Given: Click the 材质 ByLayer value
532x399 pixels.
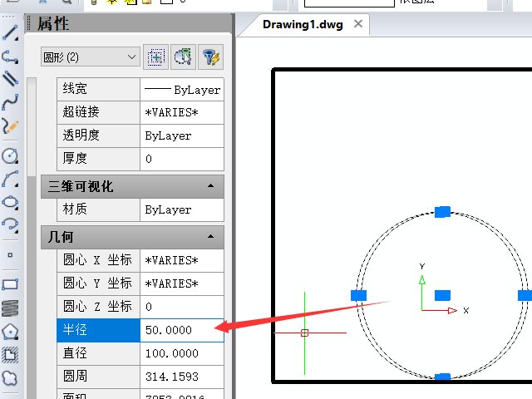Looking at the screenshot, I should click(182, 209).
